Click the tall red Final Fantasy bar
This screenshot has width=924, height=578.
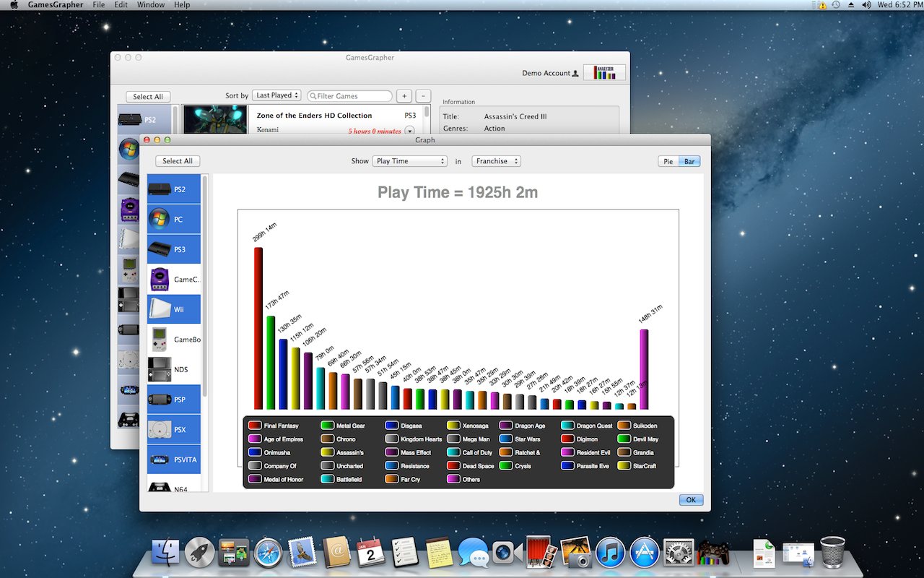(x=258, y=329)
